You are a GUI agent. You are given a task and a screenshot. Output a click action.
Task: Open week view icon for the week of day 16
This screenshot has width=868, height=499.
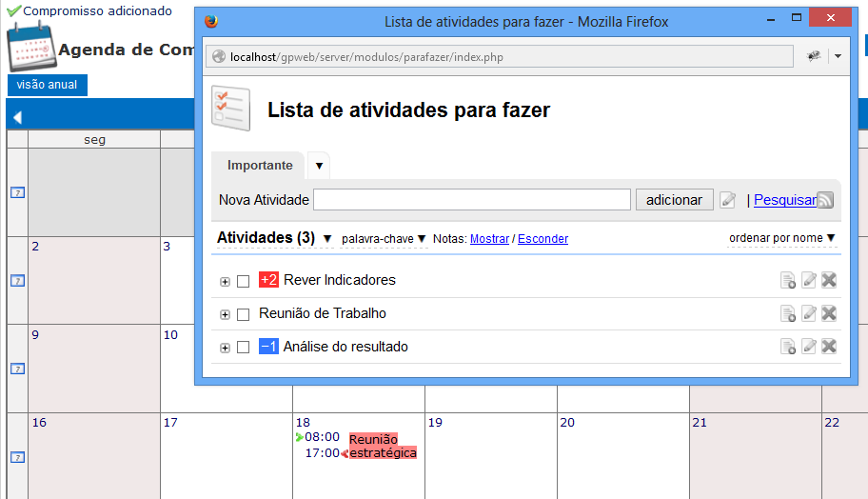(18, 457)
